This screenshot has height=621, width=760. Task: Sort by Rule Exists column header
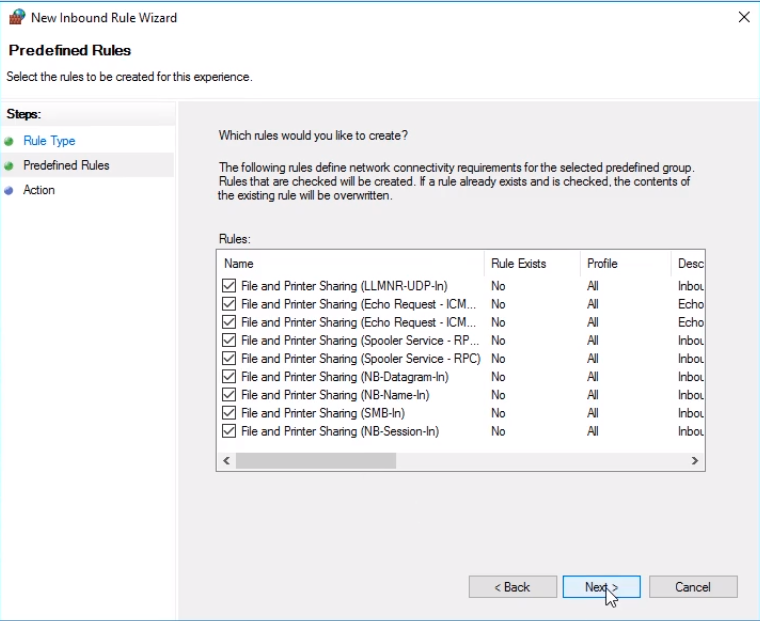point(532,264)
